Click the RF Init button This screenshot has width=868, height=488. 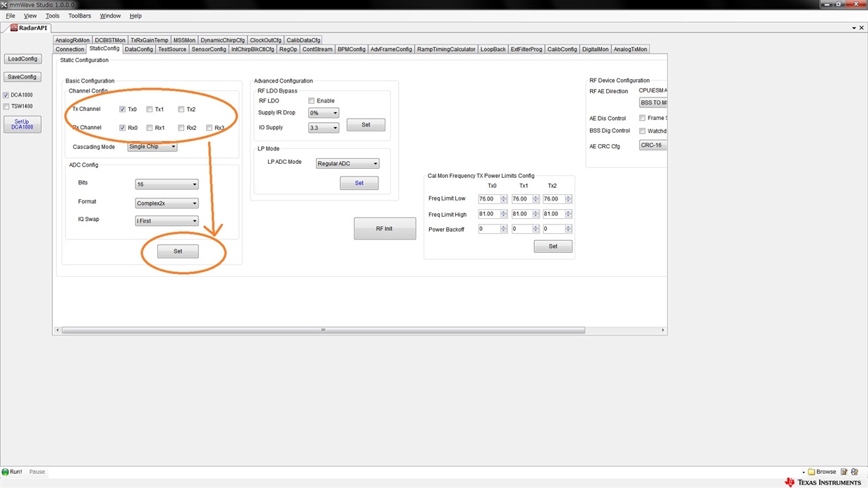(x=385, y=229)
